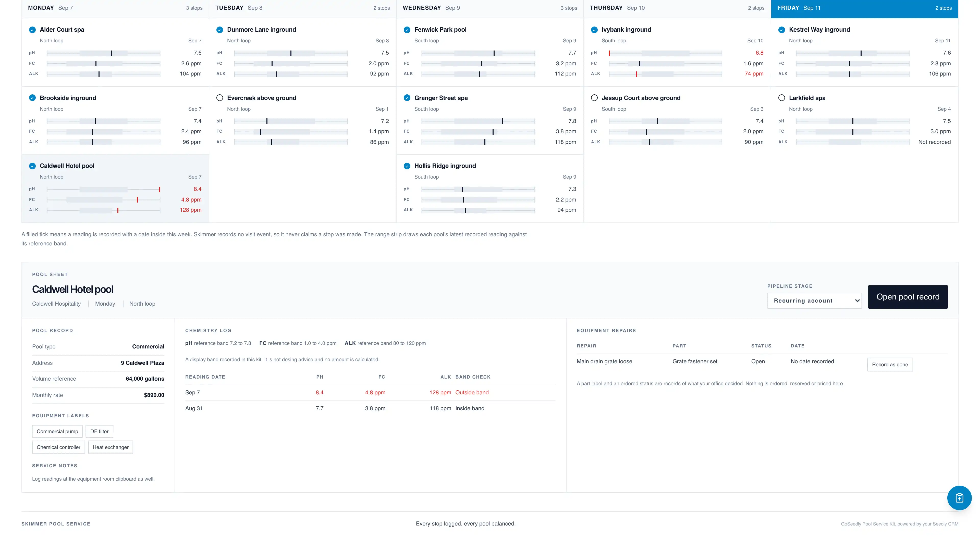The image size is (980, 551).
Task: Click the 6.8 pH reading on Ivybank inground
Action: coord(759,53)
